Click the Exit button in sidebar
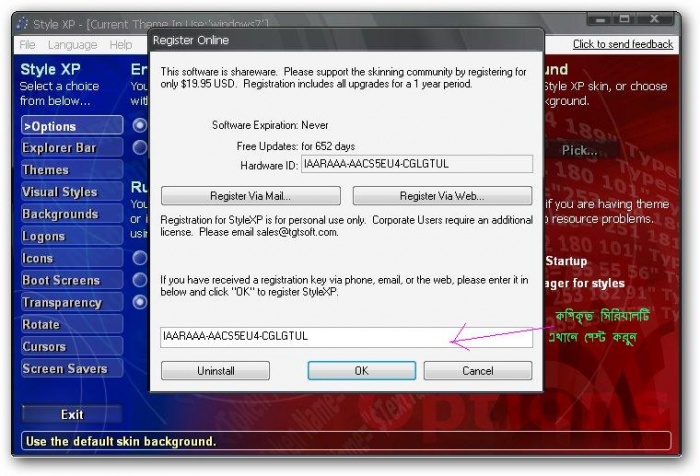 [x=71, y=414]
